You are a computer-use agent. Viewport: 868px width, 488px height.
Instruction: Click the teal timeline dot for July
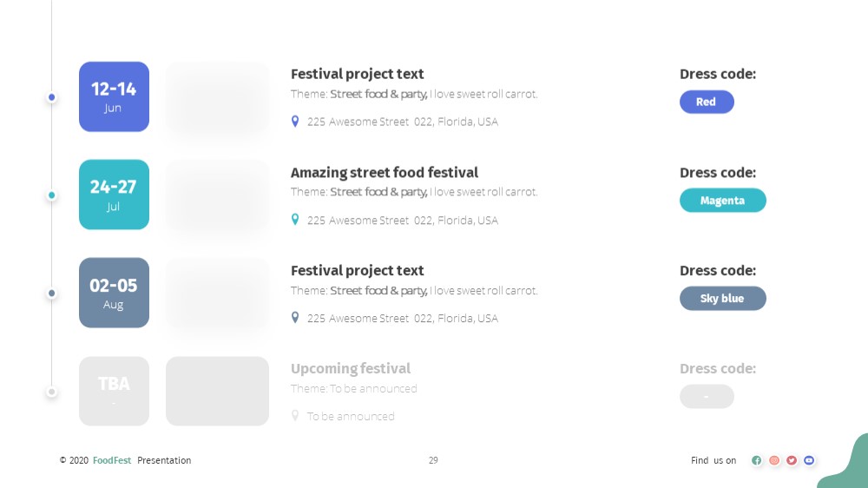(x=51, y=195)
